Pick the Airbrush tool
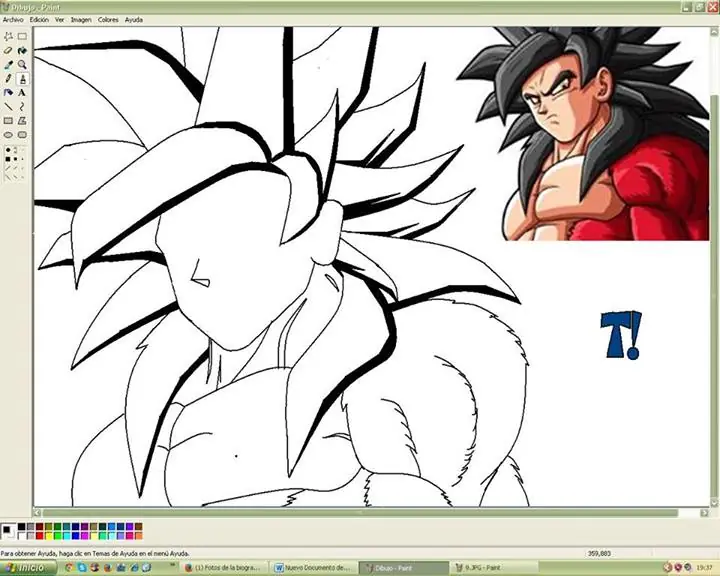720x576 pixels. [8, 93]
